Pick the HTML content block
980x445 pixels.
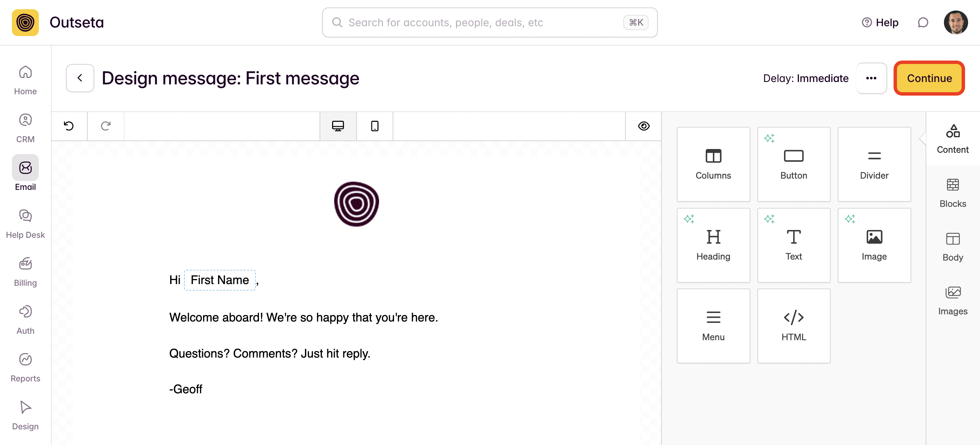click(x=794, y=326)
